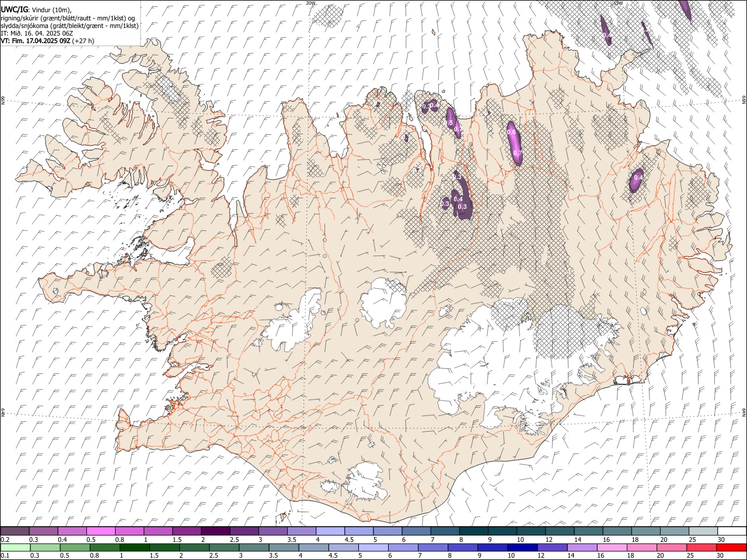Click the 0.2 label under upper legend row
The image size is (747, 560).
[x=5, y=539]
